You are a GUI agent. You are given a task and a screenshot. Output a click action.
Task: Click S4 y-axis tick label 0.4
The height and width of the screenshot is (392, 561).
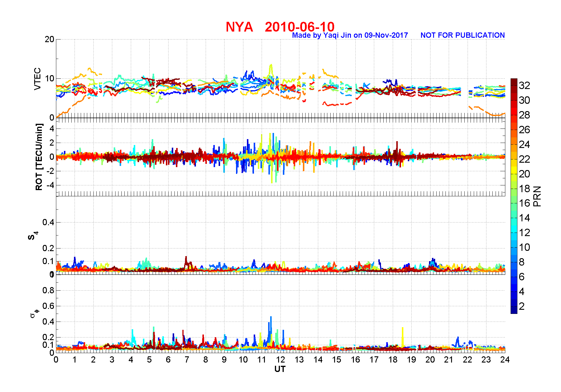tap(48, 222)
